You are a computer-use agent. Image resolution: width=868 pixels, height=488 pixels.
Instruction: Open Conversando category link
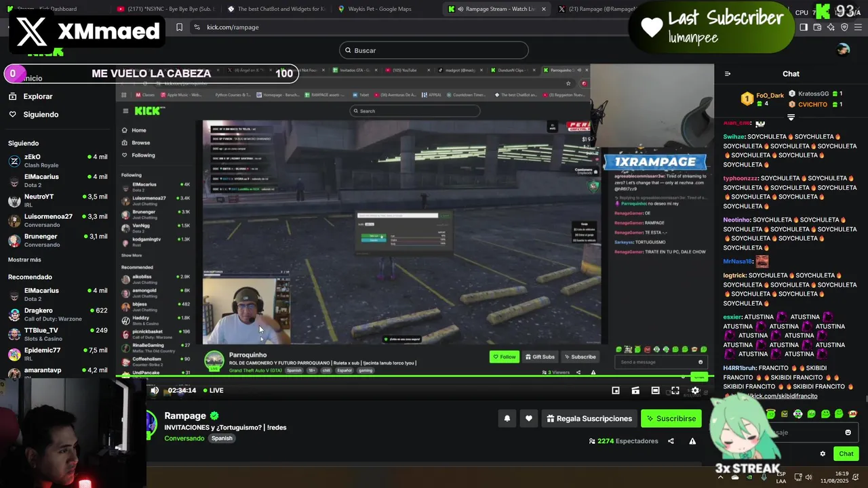[x=184, y=439]
